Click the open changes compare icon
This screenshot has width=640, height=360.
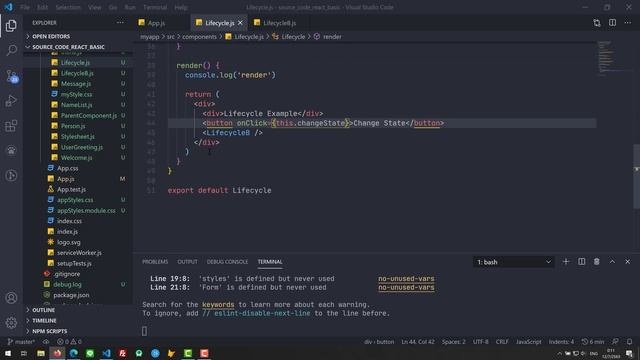point(597,23)
